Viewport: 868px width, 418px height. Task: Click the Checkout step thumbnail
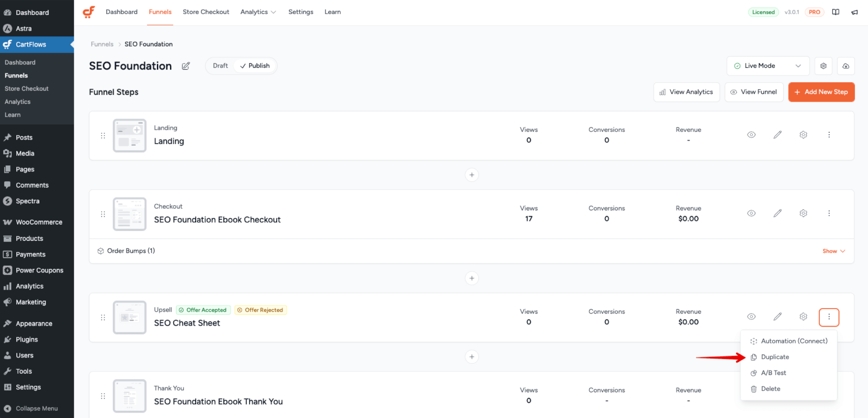click(130, 214)
